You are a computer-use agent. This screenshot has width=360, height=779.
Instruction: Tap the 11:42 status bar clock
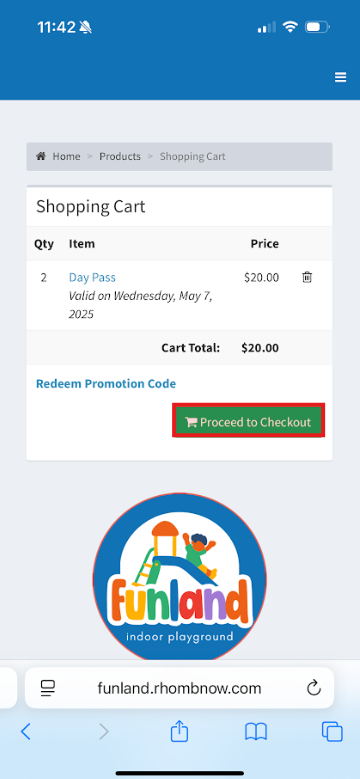(57, 27)
